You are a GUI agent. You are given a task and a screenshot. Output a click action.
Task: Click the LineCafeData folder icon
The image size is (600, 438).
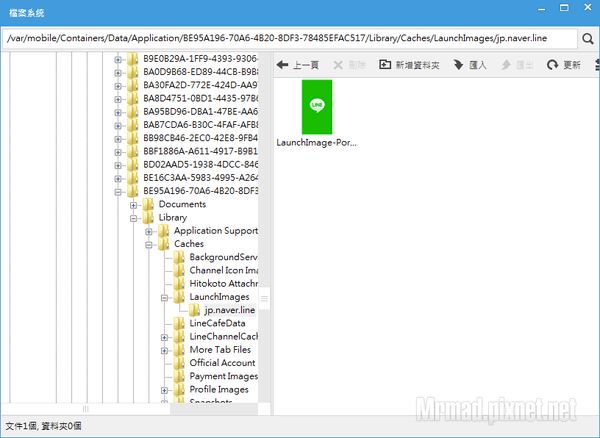[179, 323]
